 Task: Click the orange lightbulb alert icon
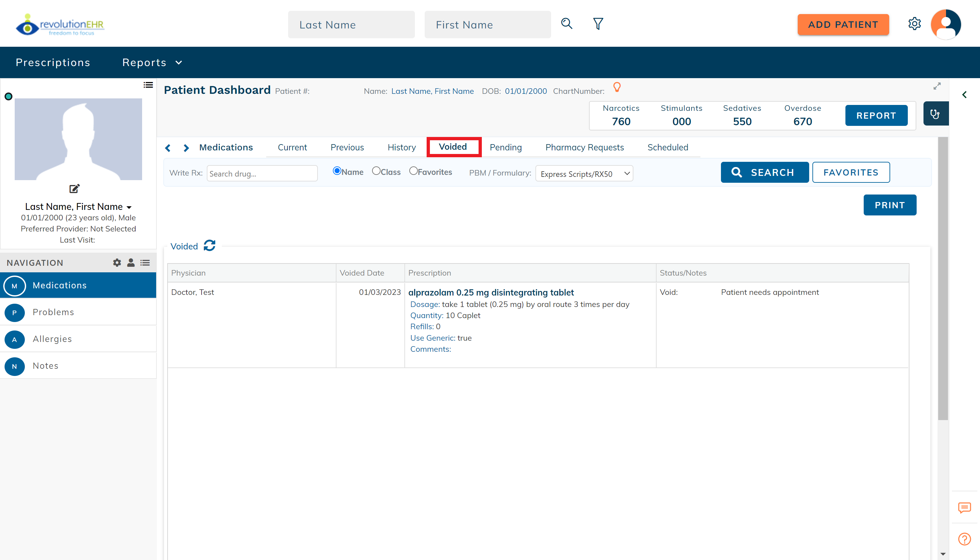(617, 87)
